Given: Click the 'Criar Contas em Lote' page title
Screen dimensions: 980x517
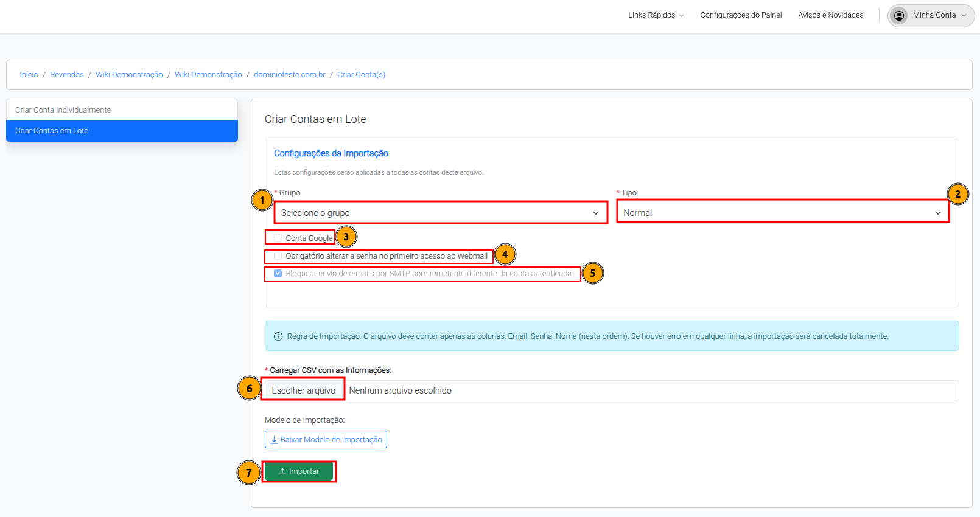Looking at the screenshot, I should [x=315, y=119].
